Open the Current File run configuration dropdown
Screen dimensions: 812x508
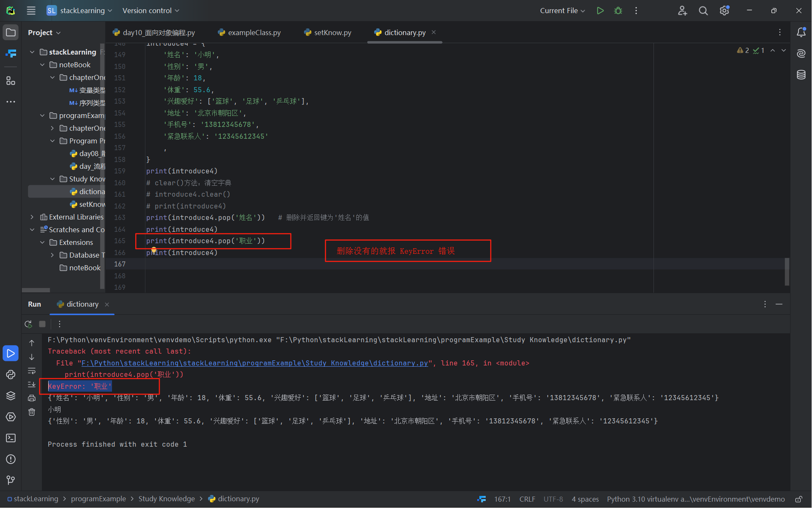pyautogui.click(x=562, y=11)
